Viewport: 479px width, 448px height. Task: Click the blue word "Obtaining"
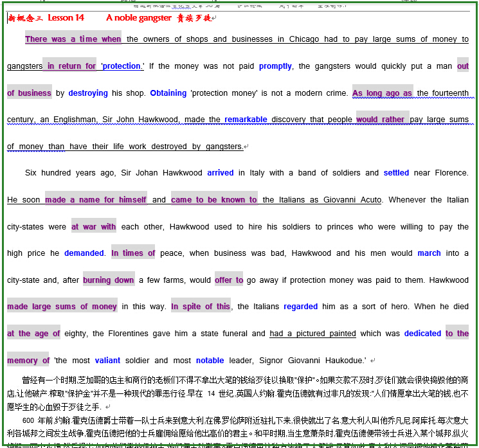point(168,93)
